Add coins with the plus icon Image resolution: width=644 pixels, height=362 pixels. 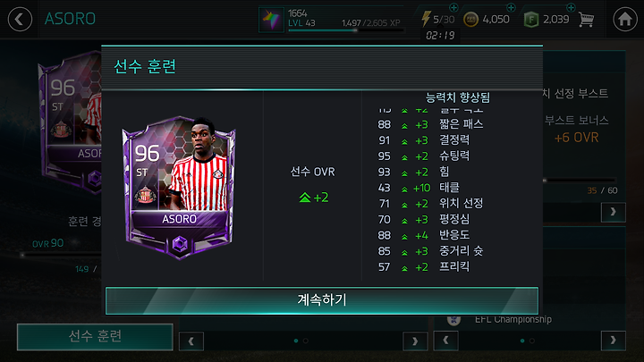pyautogui.click(x=511, y=7)
